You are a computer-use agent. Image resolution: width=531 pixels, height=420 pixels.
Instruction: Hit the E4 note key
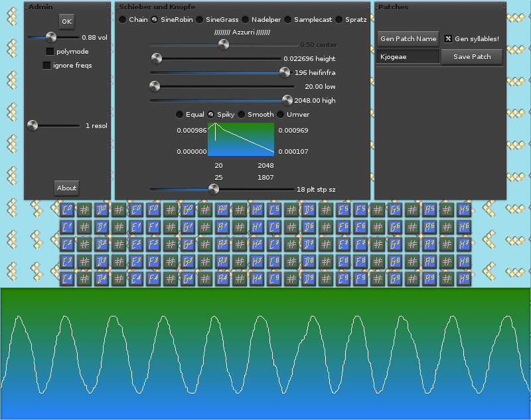(x=136, y=278)
